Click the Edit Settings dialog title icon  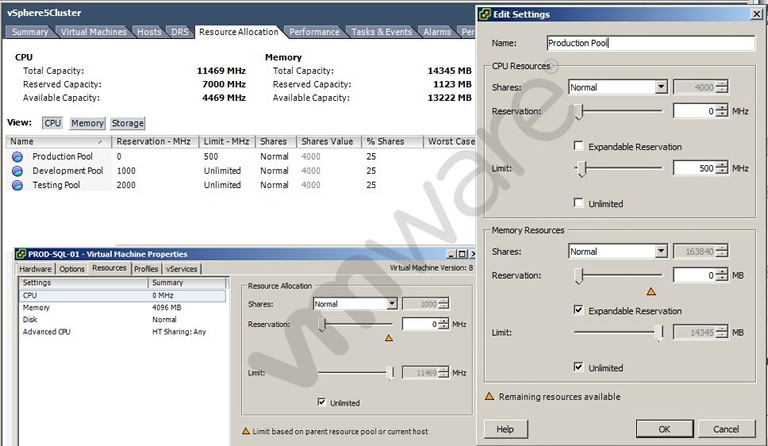click(485, 14)
